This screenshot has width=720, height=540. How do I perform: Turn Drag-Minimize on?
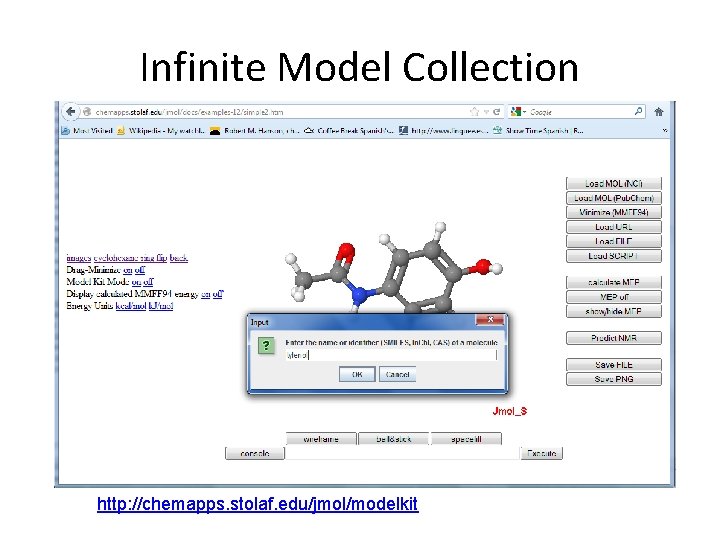pyautogui.click(x=128, y=270)
